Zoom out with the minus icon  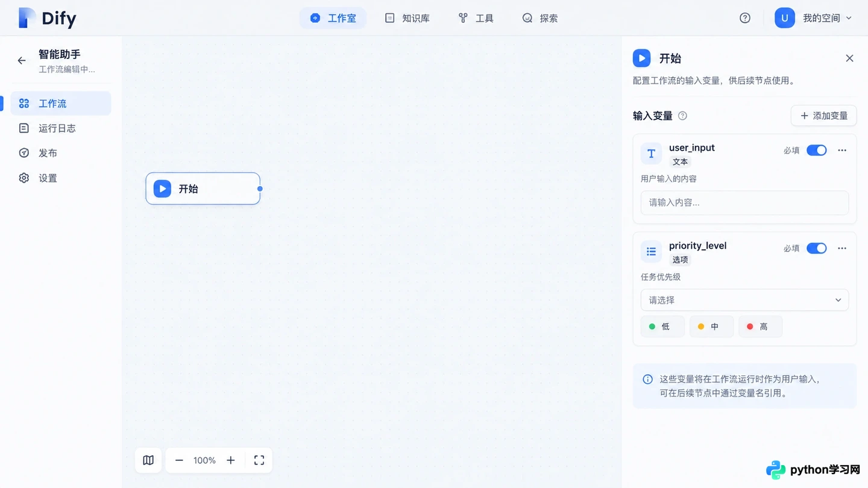coord(179,460)
